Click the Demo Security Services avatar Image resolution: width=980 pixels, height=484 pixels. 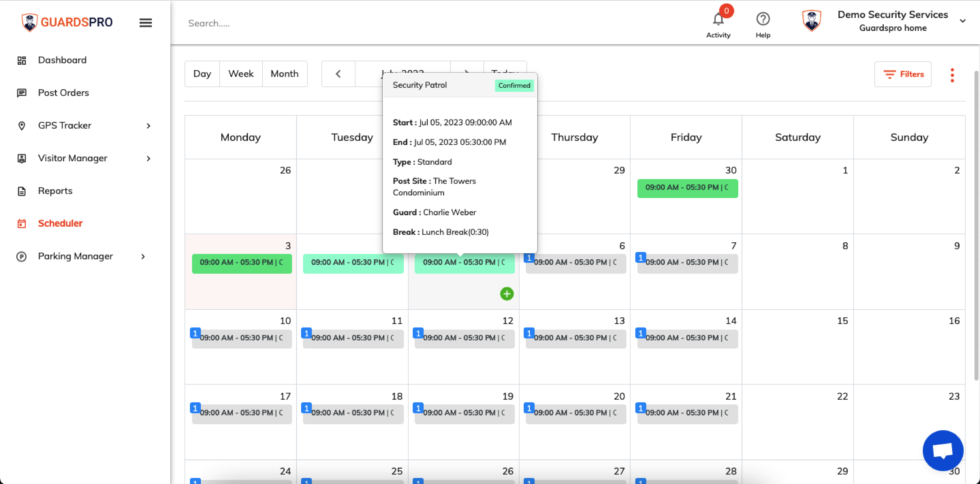click(x=811, y=21)
